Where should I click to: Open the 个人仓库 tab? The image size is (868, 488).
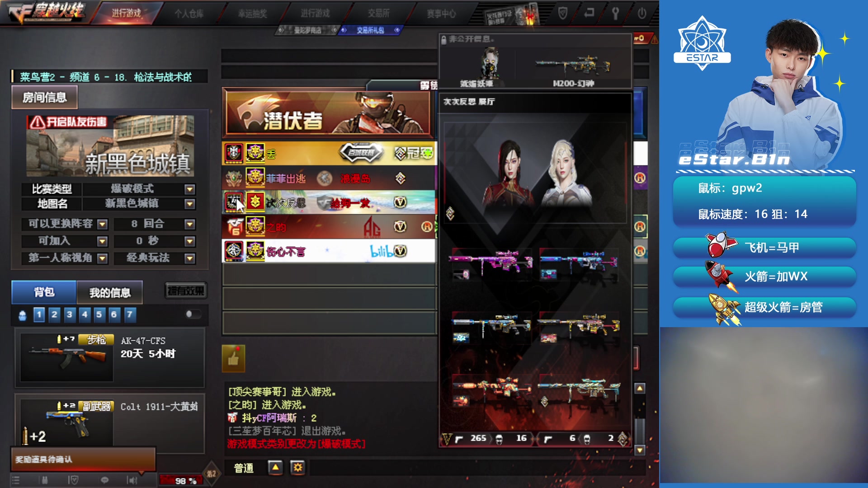189,14
